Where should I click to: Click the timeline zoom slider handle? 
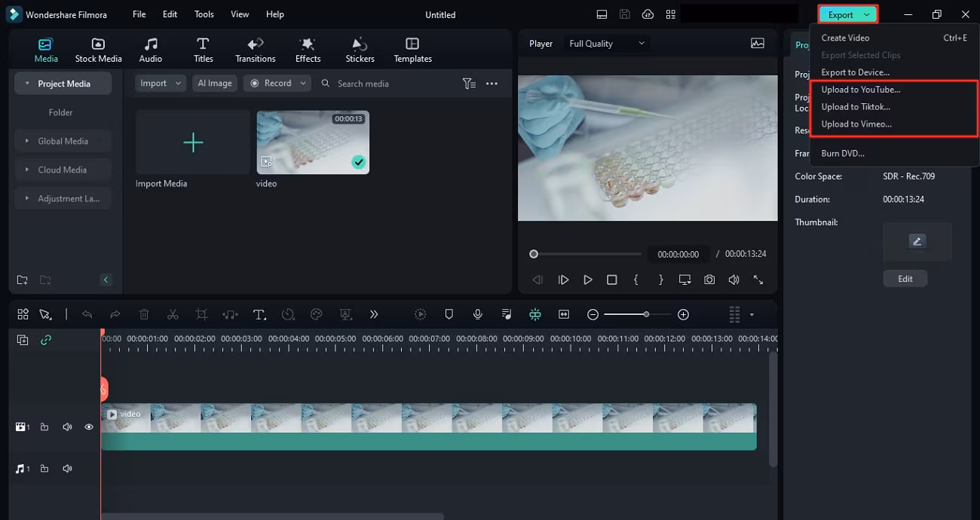click(646, 314)
